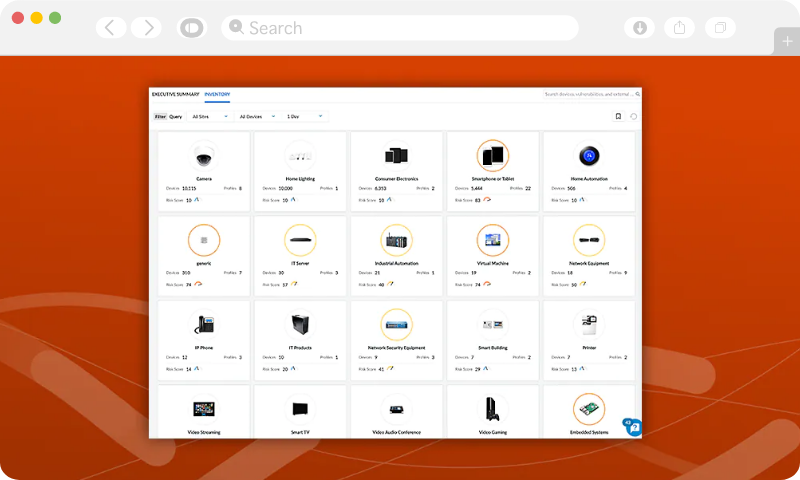Click the refresh icon beside the bookmark

[x=633, y=116]
